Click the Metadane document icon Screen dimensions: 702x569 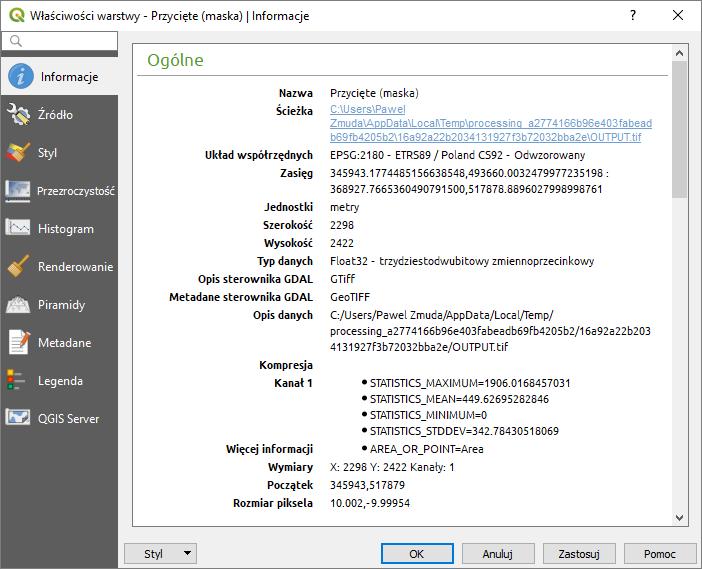tap(19, 342)
